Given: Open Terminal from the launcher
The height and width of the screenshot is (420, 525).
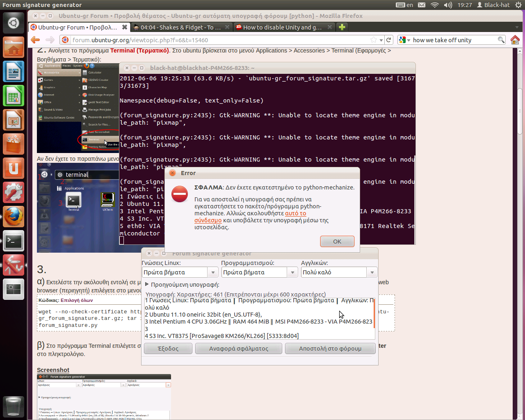Looking at the screenshot, I should click(14, 241).
